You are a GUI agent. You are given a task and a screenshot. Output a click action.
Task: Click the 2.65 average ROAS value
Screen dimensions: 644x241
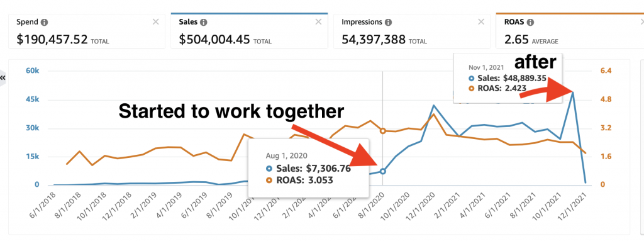(x=516, y=40)
